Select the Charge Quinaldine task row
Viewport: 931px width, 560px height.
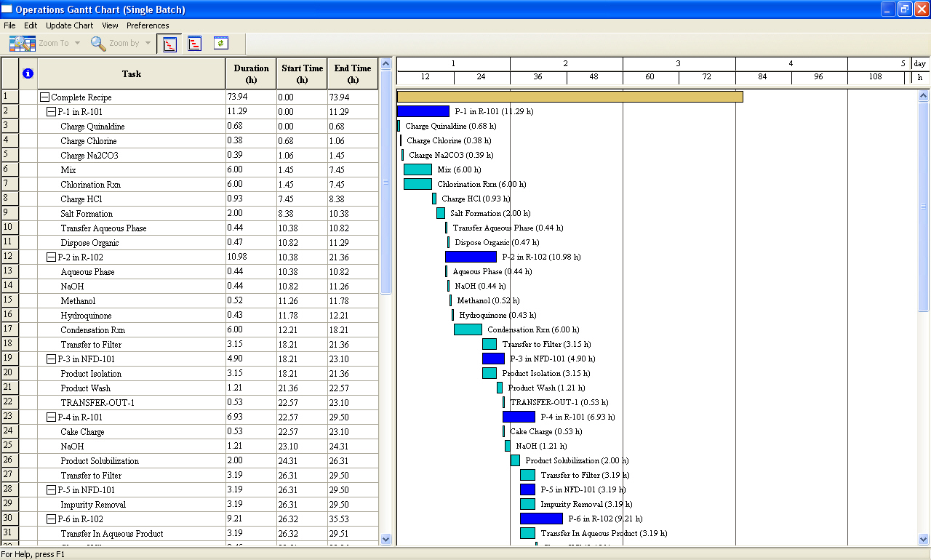(190, 127)
